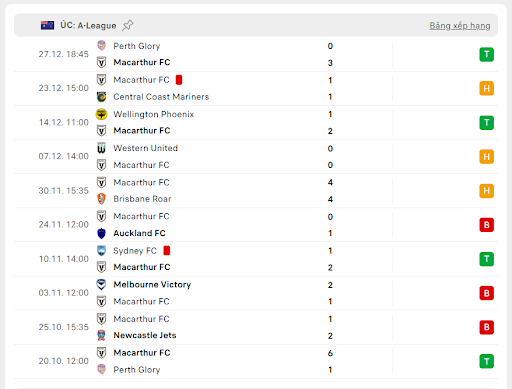The height and width of the screenshot is (389, 512).
Task: Select the ÚC: A-League header title
Action: click(88, 25)
